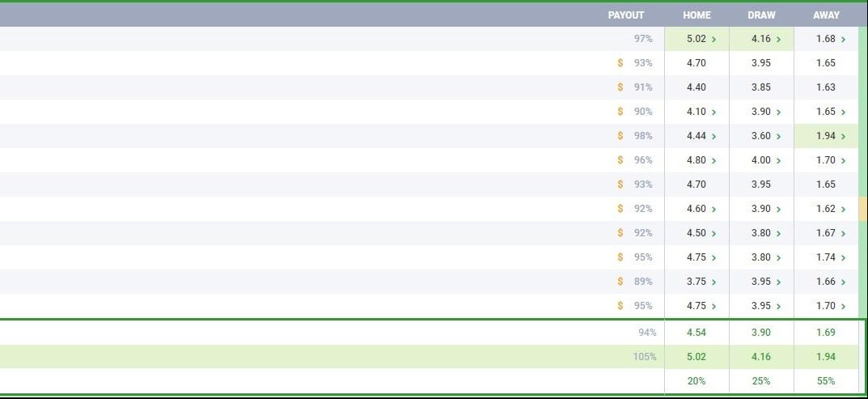Click the PAYOUT column header

click(x=626, y=15)
